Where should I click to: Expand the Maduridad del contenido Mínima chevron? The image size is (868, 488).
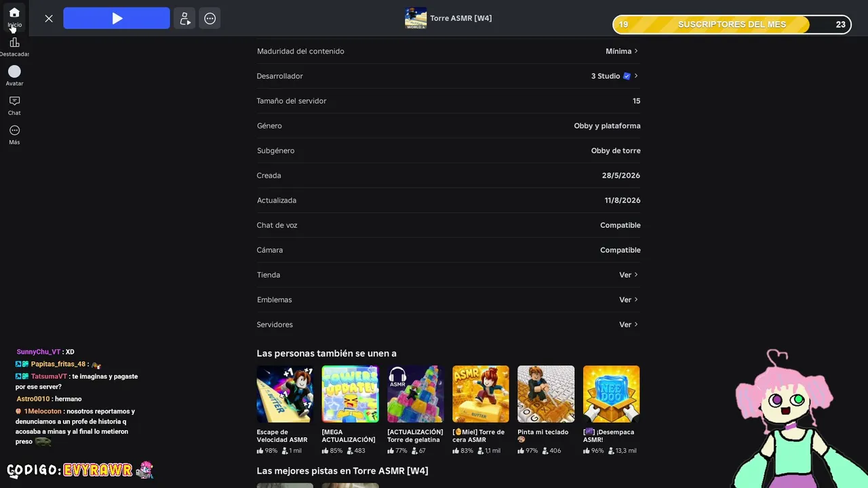(x=636, y=51)
